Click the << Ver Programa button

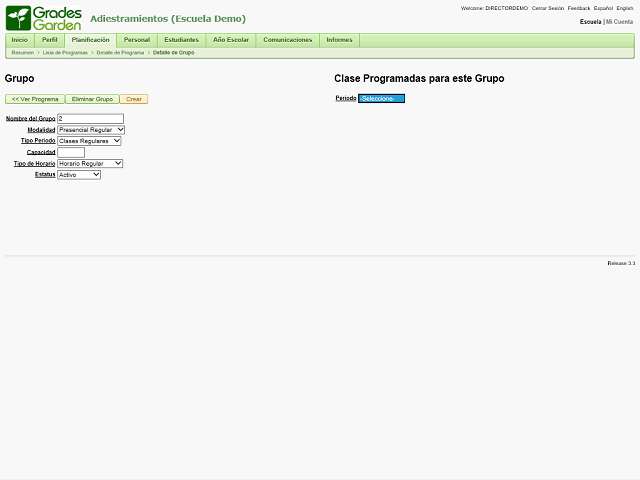[35, 99]
